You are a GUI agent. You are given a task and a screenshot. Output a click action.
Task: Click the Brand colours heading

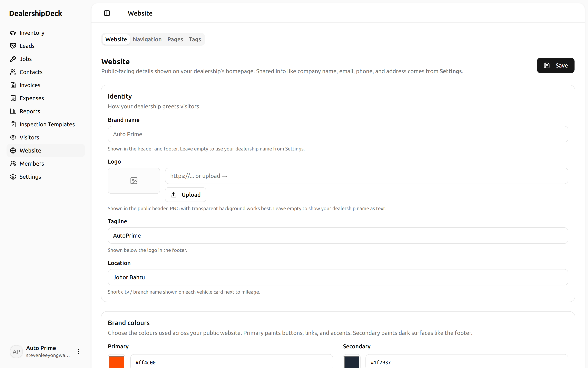pos(129,323)
